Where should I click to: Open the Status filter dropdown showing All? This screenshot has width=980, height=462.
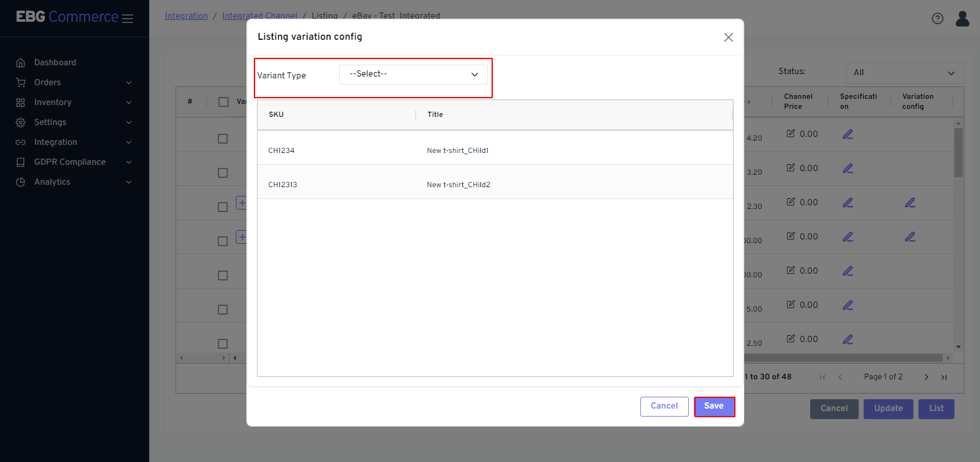(904, 73)
